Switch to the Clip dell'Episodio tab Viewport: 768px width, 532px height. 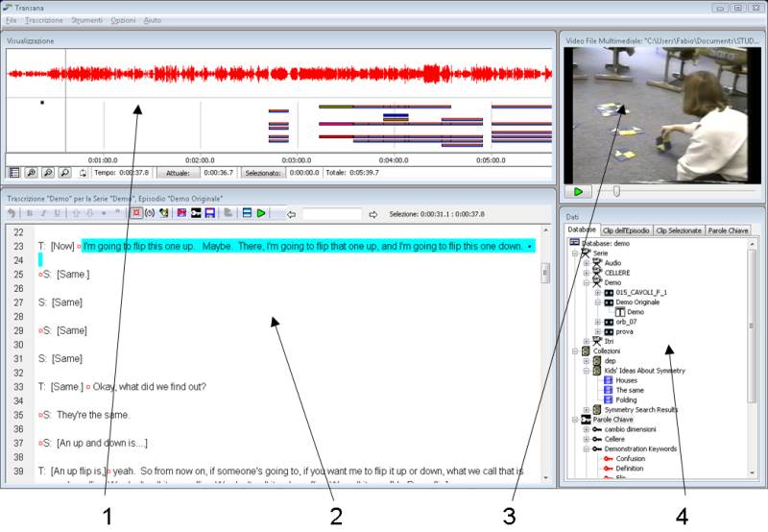(626, 230)
